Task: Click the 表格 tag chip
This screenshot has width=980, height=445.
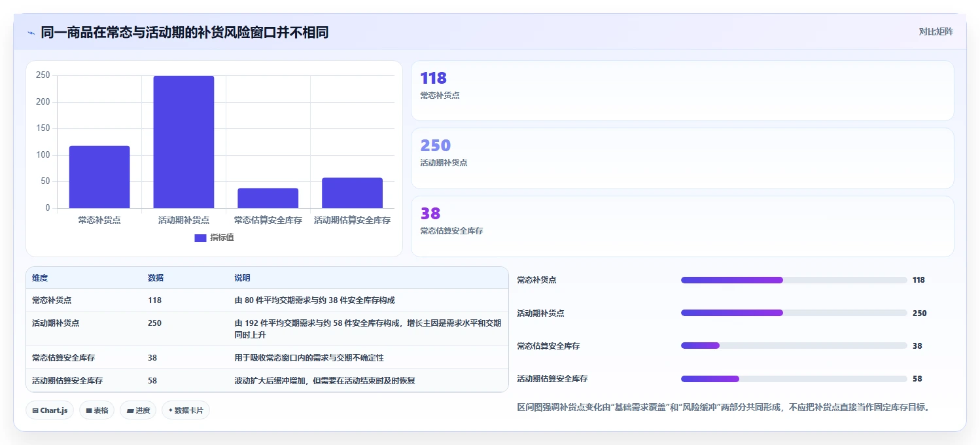Action: coord(97,410)
